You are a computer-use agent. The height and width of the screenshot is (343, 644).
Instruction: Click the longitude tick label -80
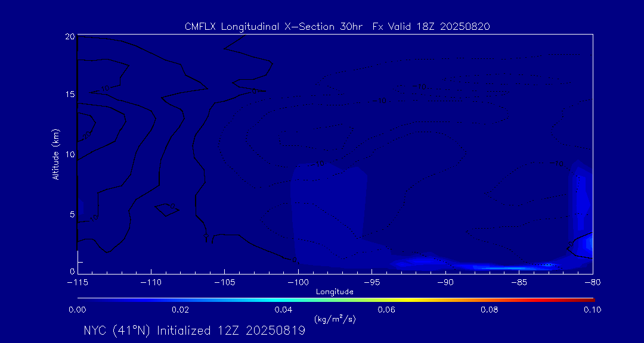[x=592, y=283]
